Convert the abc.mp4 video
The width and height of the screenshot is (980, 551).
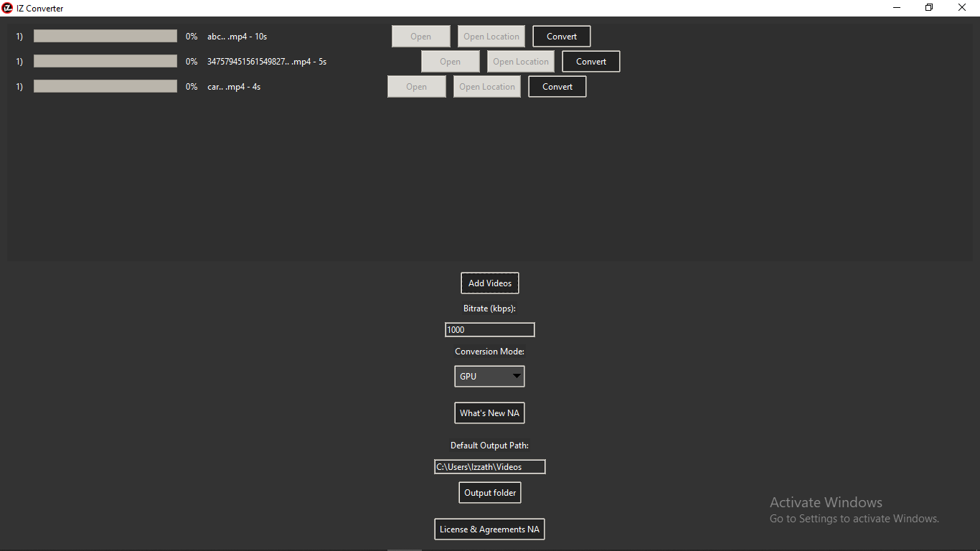(561, 36)
